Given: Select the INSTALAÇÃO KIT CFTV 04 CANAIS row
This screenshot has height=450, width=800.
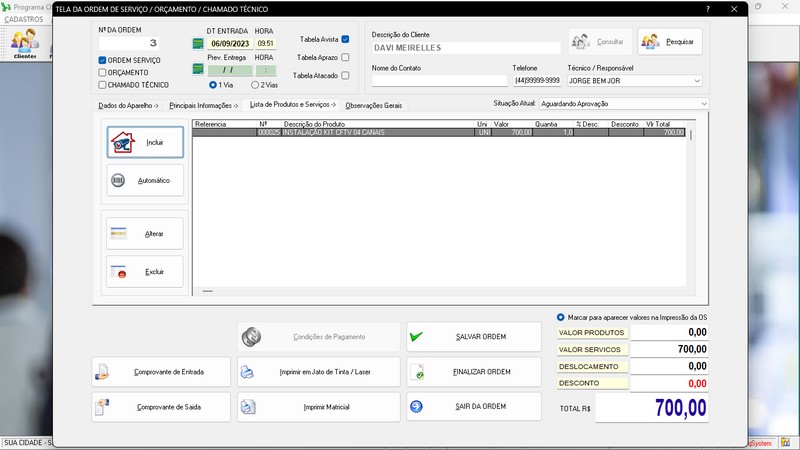Looking at the screenshot, I should click(x=439, y=133).
